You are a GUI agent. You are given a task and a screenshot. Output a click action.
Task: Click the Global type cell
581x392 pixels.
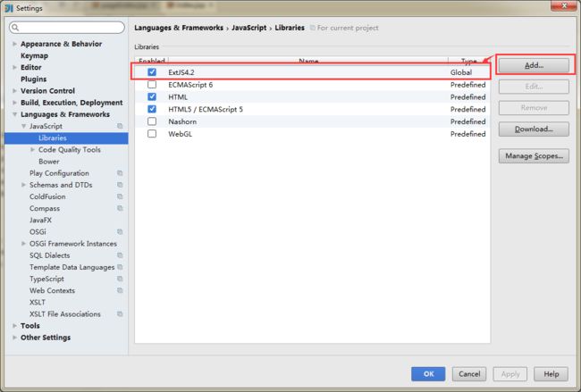(x=461, y=72)
